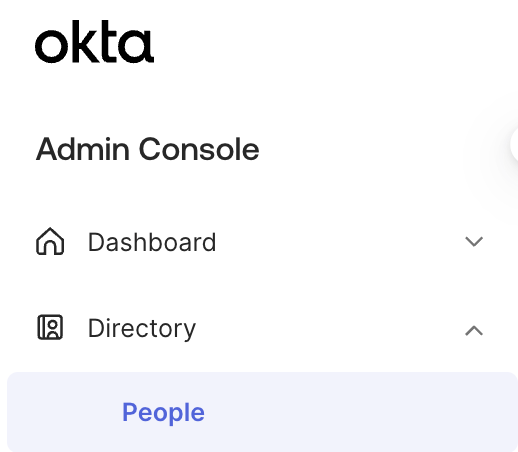Click the word "Console" in header
This screenshot has width=518, height=452.
[199, 149]
